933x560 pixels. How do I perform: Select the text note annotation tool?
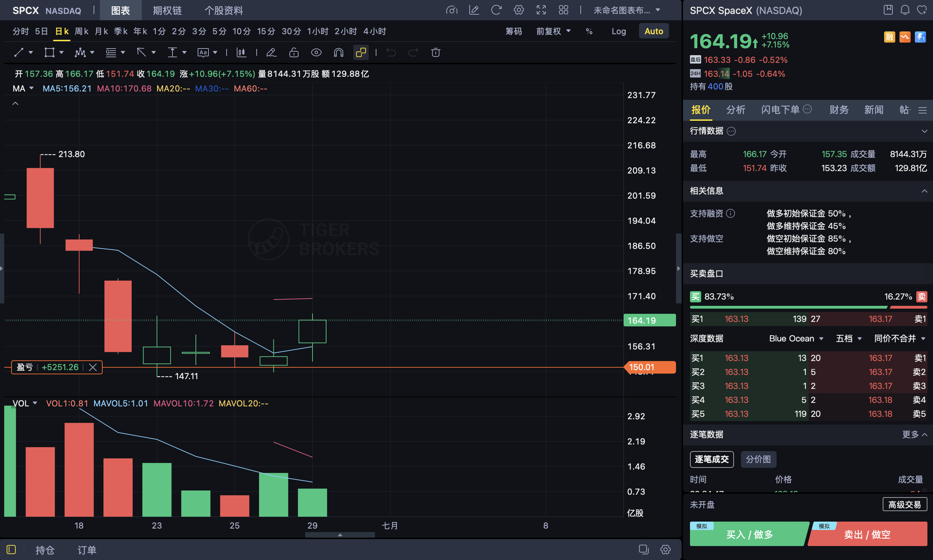pos(203,52)
